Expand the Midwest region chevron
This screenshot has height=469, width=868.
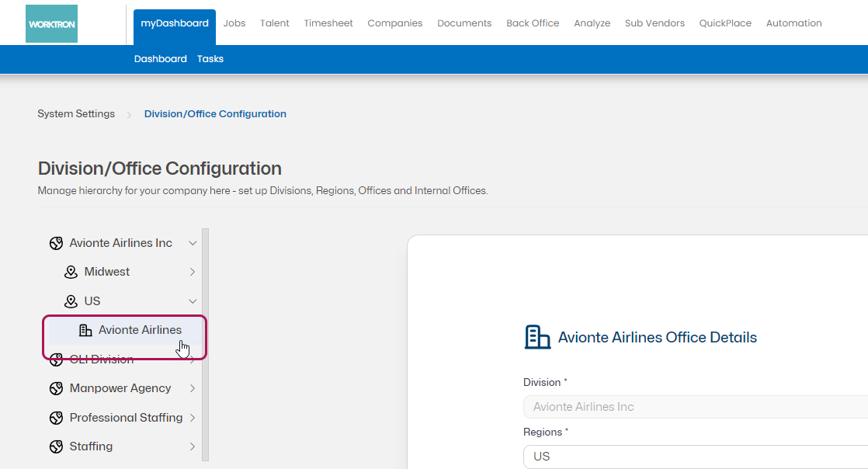click(193, 272)
